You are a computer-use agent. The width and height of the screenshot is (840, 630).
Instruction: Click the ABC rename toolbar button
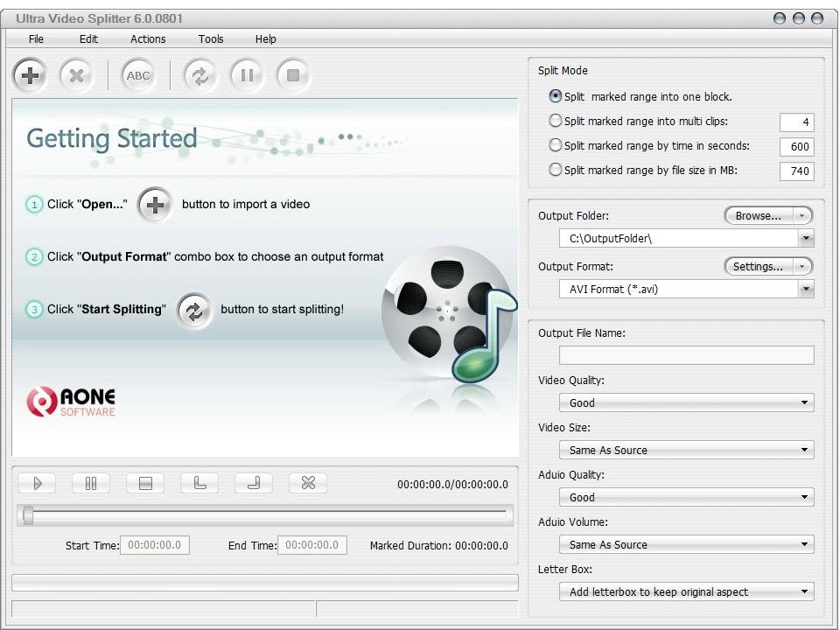coord(138,75)
